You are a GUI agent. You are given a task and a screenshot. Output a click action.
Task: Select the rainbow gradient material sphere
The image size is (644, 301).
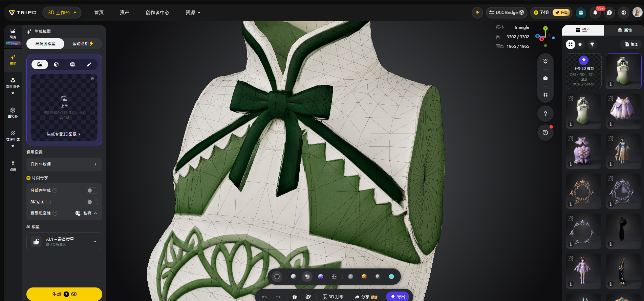pos(321,277)
